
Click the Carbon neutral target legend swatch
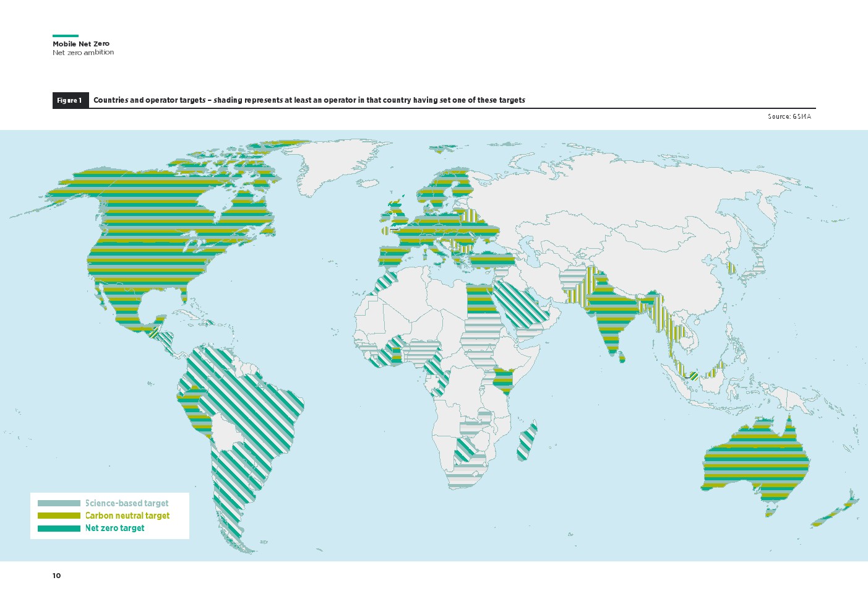click(x=59, y=516)
